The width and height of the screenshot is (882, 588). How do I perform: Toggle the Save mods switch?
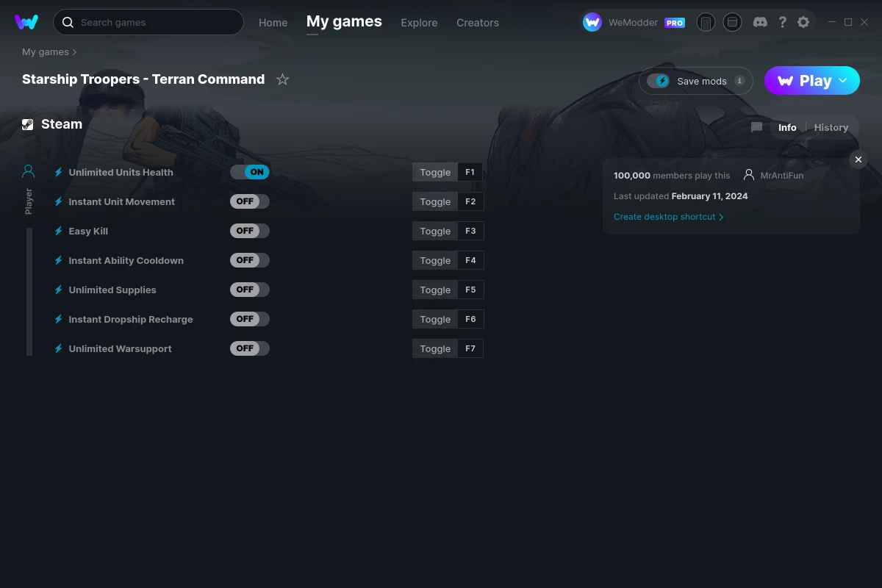tap(659, 81)
